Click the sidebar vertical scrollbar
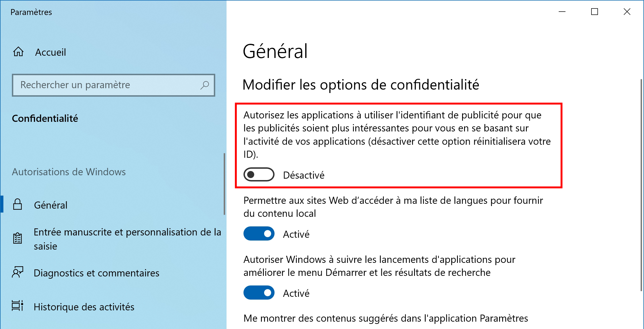644x329 pixels. tap(225, 184)
